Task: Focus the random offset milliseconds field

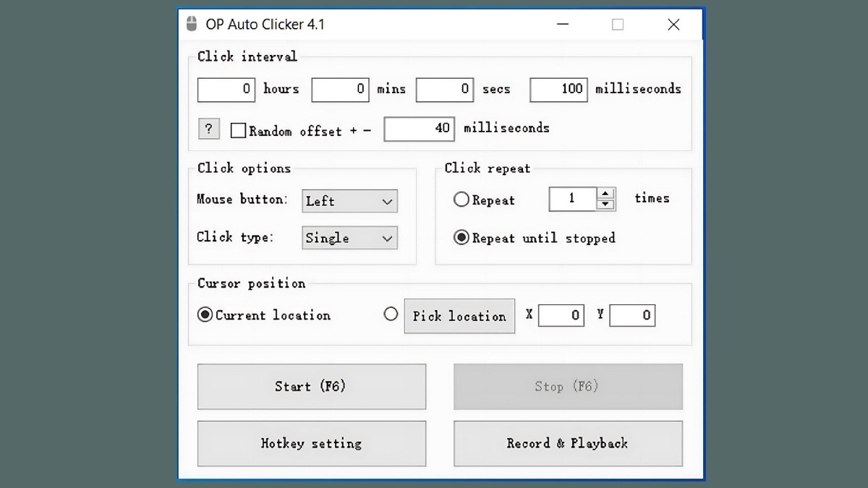Action: click(x=420, y=129)
